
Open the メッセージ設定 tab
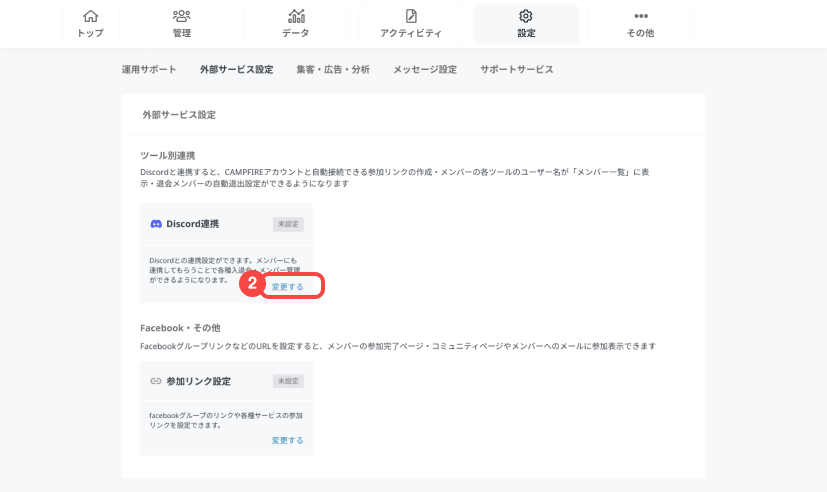point(425,70)
